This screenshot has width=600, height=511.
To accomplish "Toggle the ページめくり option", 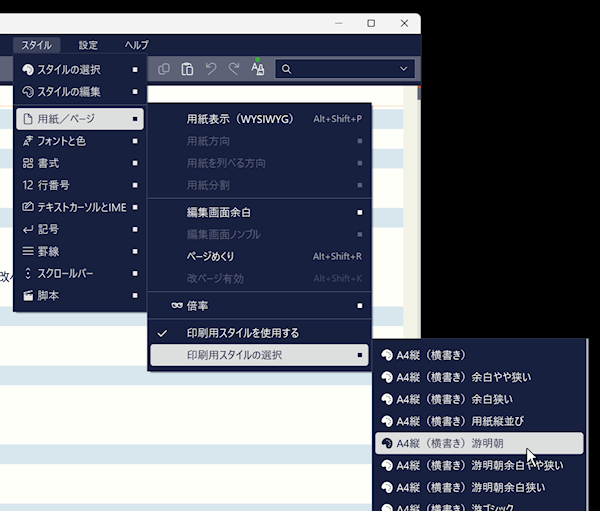I will click(x=210, y=256).
